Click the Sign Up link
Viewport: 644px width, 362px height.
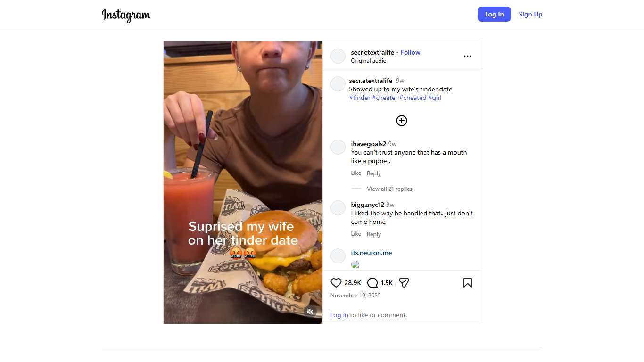click(x=530, y=14)
